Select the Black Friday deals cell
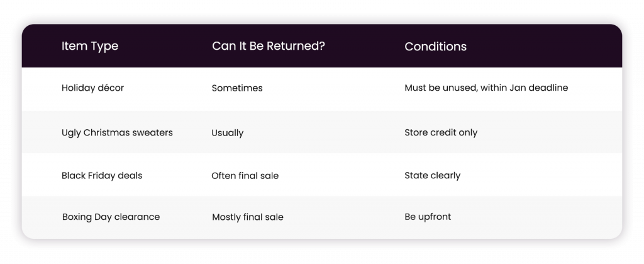This screenshot has height=264, width=644. click(x=102, y=176)
